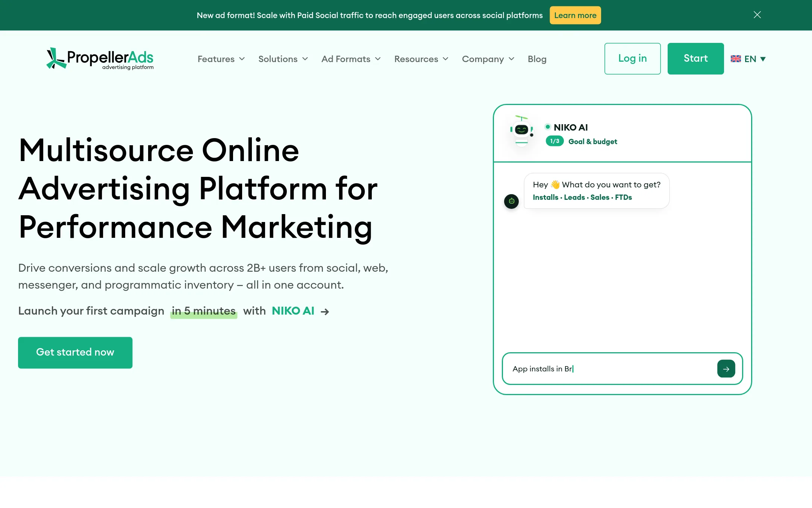
Task: Open the Company menu
Action: (x=488, y=59)
